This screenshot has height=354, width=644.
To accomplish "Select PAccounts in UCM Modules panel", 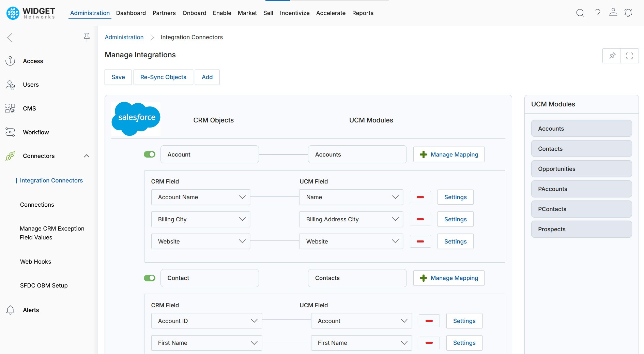I will coord(581,189).
